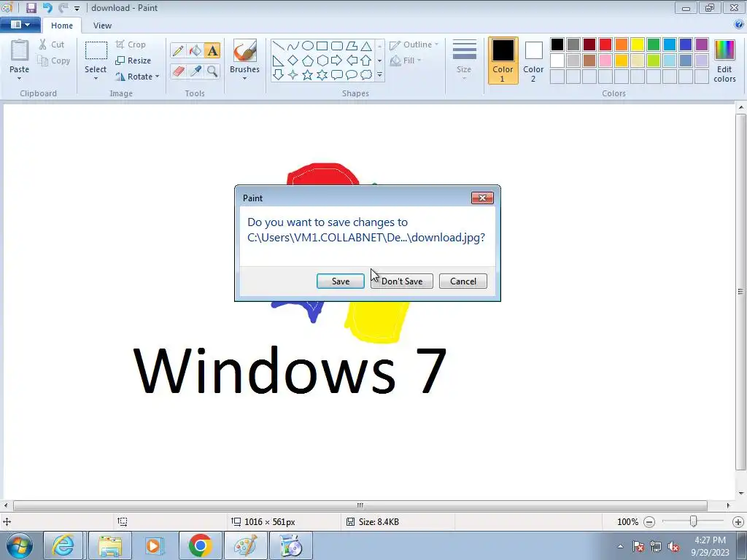747x560 pixels.
Task: Click the Save icon in title bar
Action: click(x=31, y=7)
